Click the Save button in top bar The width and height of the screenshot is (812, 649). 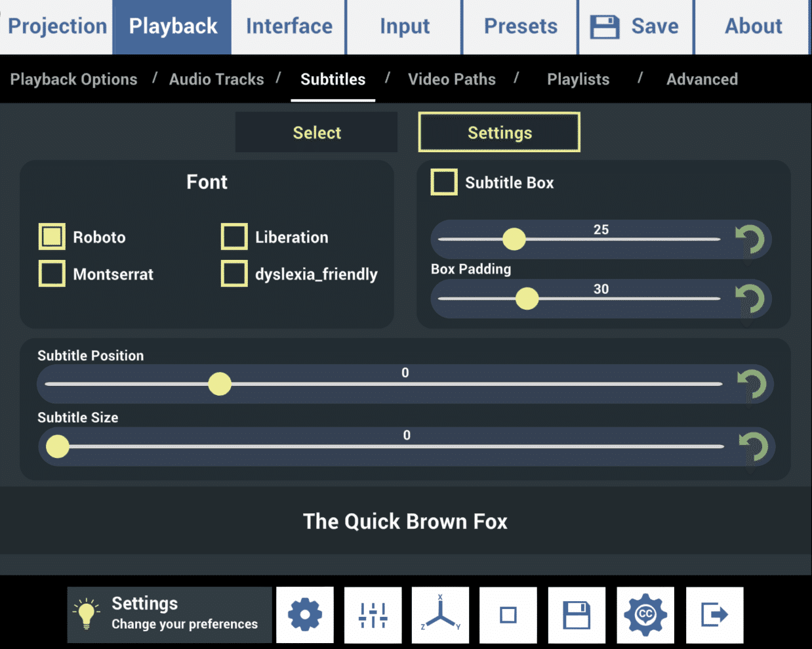point(636,26)
